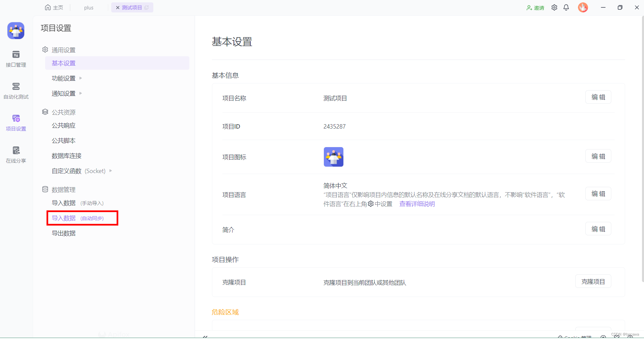
Task: Open software settings gear icon
Action: tap(554, 7)
